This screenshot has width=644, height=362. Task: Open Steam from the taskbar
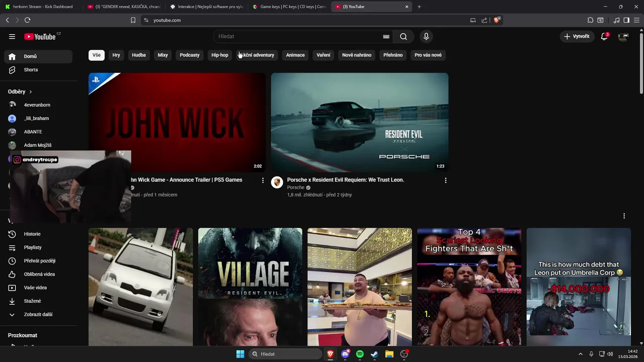(374, 354)
